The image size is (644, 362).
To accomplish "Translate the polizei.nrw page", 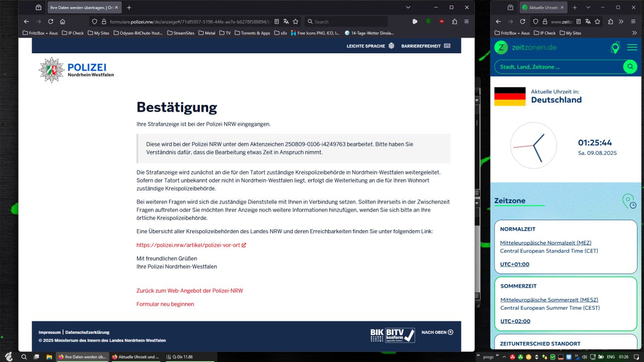I will 286,22.
